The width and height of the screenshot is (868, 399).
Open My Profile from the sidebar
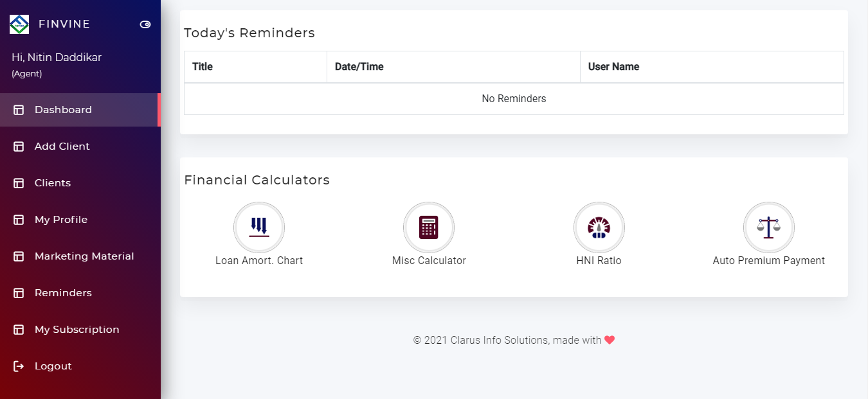80,220
